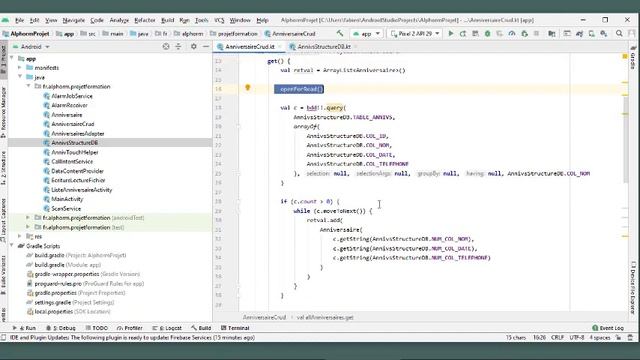Click AnniversaireCrud breadcrumb in navigation bar
640x360 pixels.
tap(290, 33)
